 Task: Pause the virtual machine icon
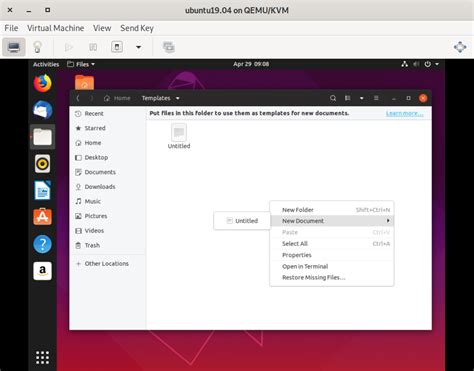pyautogui.click(x=93, y=47)
